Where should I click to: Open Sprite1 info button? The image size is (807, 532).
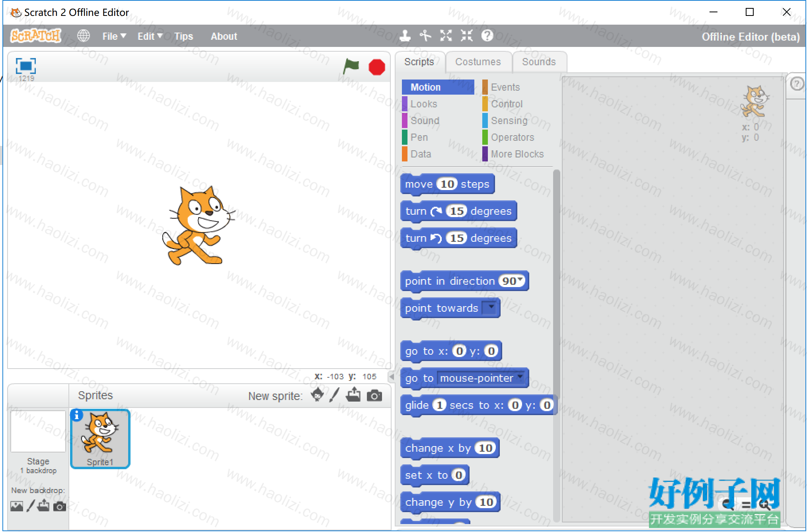tap(76, 415)
